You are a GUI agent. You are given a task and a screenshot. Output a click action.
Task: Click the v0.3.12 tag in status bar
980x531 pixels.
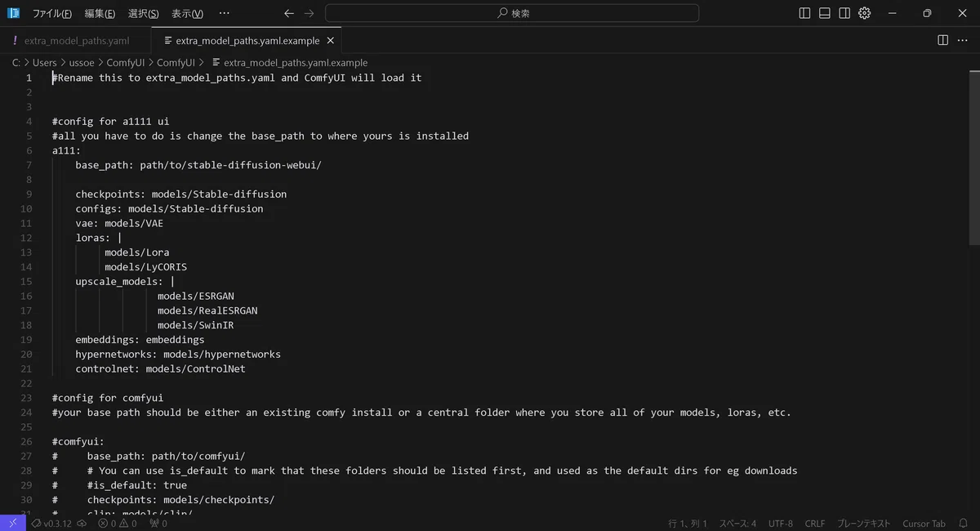pos(52,524)
